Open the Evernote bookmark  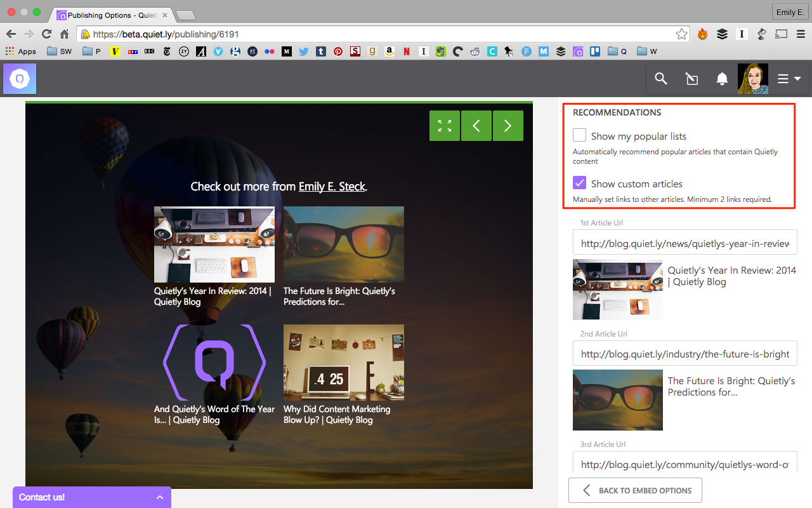click(x=441, y=51)
